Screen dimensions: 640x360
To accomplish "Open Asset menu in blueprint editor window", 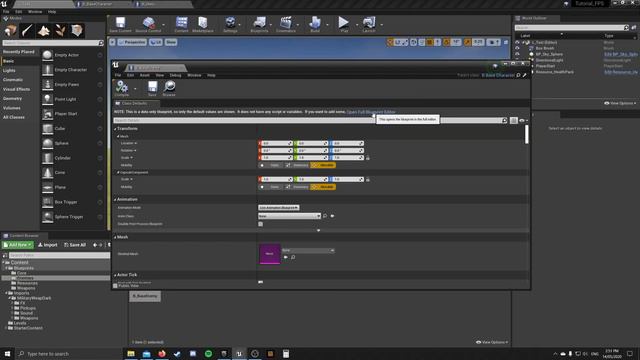I will (x=144, y=75).
